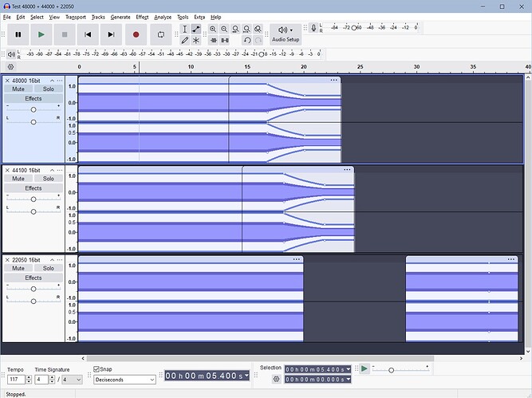This screenshot has height=398, width=532.
Task: Open the Analyze menu
Action: tap(163, 17)
